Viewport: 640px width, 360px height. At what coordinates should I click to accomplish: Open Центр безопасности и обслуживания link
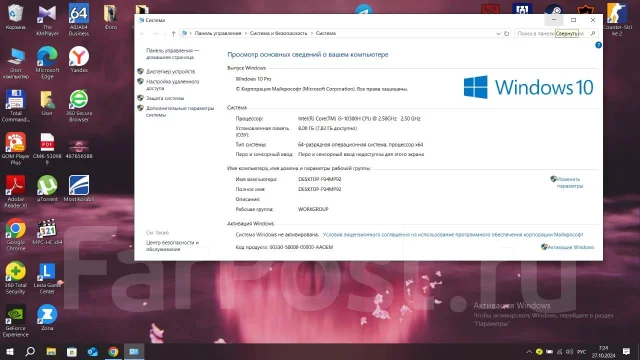pyautogui.click(x=172, y=246)
